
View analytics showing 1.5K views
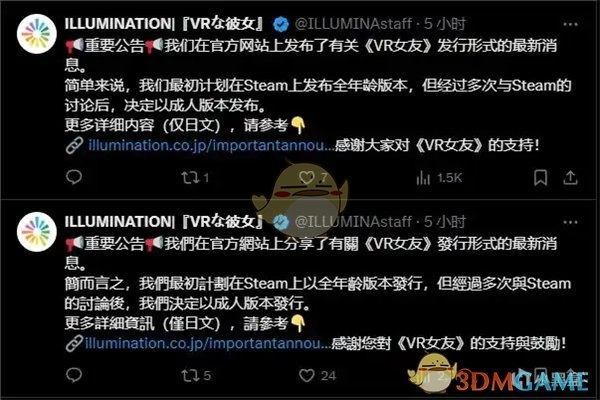pos(439,178)
